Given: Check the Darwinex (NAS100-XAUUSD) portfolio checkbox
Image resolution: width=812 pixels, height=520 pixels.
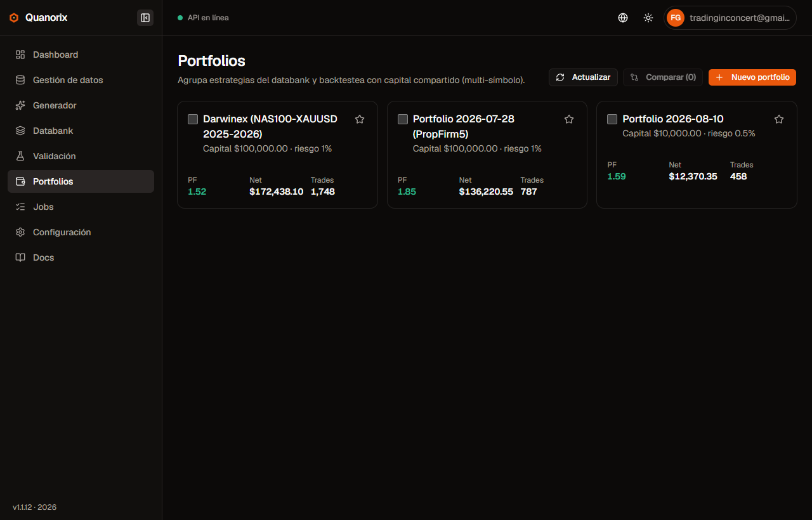Looking at the screenshot, I should (x=193, y=119).
